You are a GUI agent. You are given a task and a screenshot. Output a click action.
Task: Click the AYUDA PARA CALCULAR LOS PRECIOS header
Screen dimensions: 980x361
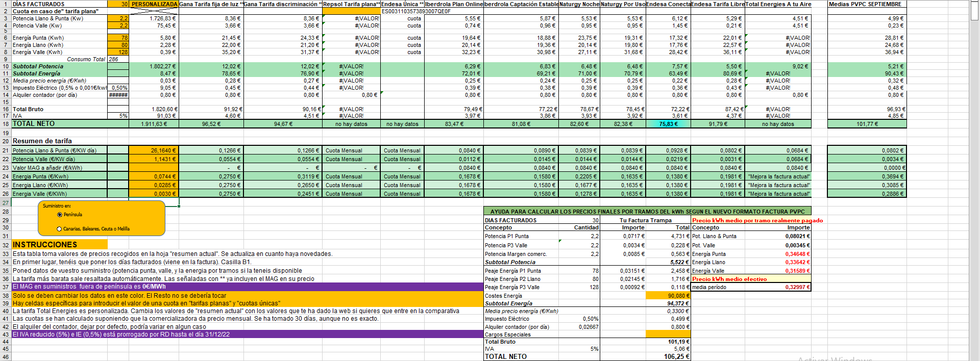click(647, 212)
